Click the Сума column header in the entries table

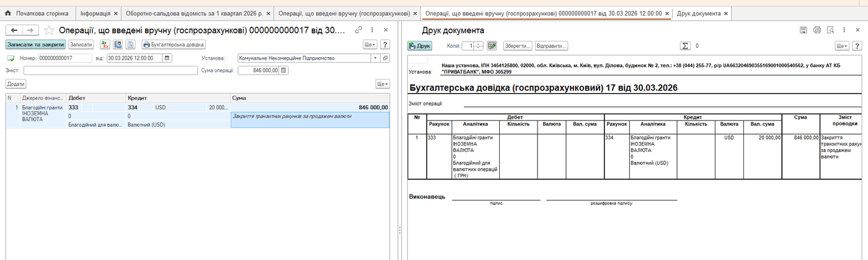coord(310,98)
